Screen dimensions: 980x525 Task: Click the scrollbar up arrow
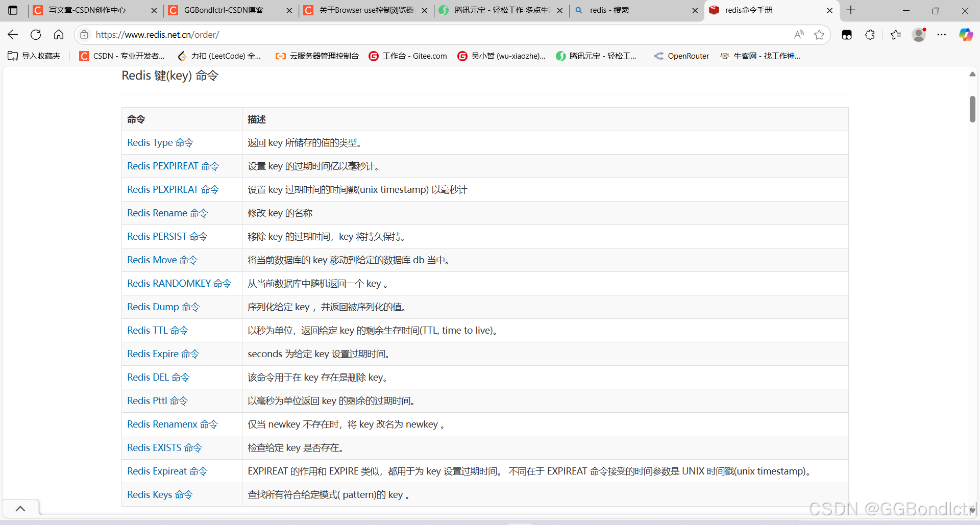click(x=972, y=74)
